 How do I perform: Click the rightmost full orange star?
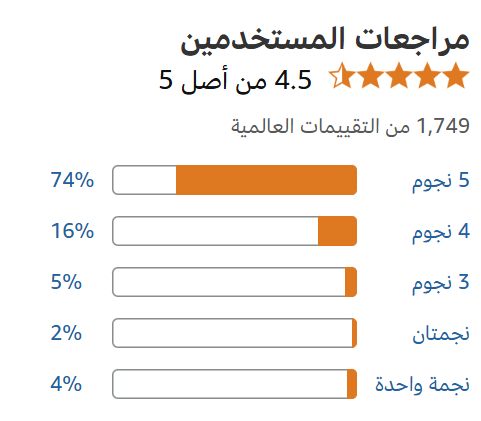[456, 76]
